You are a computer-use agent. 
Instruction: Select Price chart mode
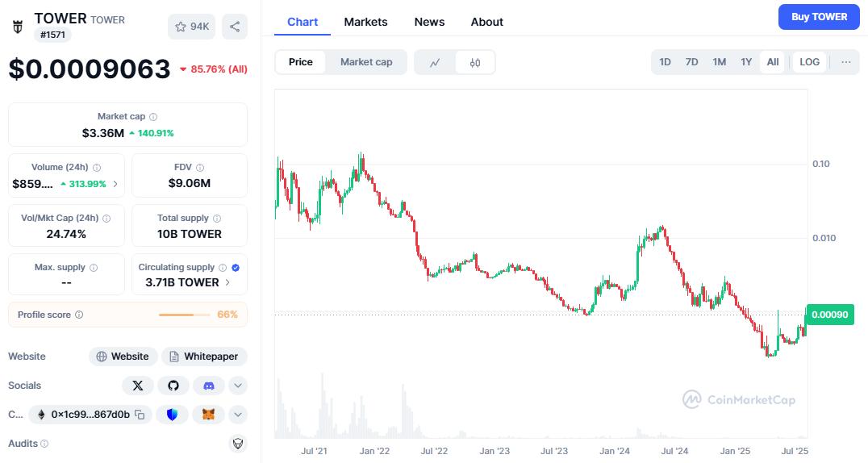(301, 62)
